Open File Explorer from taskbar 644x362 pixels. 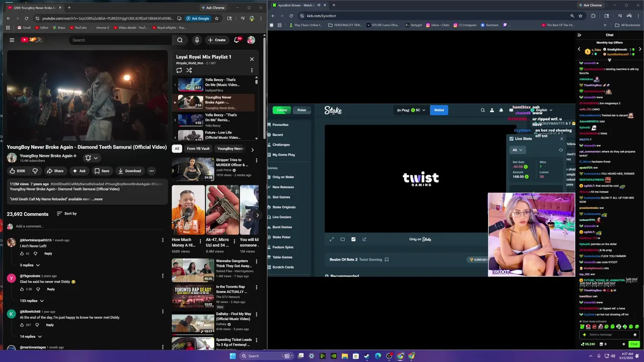pyautogui.click(x=345, y=356)
